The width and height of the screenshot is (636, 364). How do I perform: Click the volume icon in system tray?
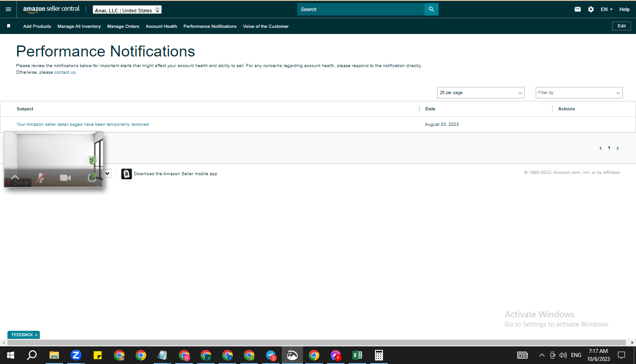coord(563,355)
